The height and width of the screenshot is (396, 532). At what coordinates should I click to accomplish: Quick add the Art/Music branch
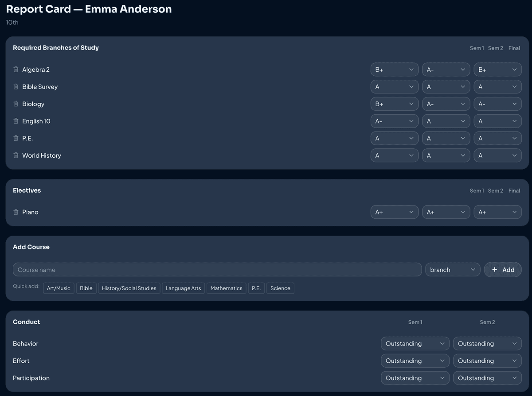[x=59, y=288]
